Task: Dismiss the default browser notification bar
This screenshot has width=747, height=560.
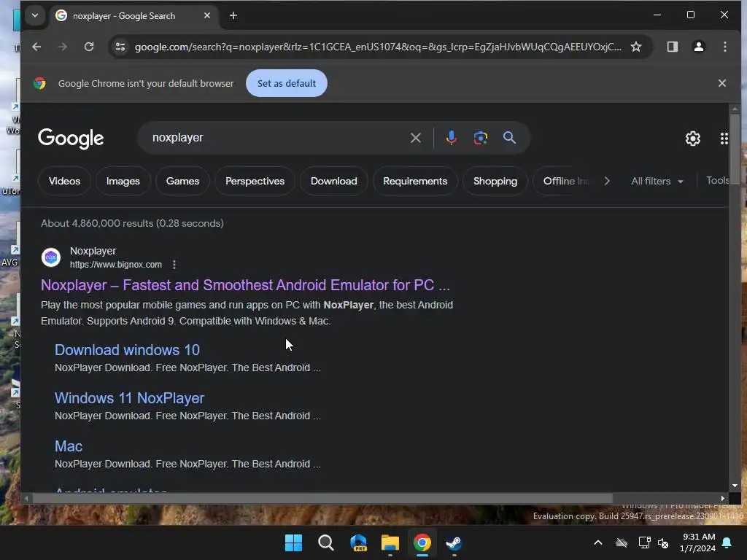Action: (x=721, y=83)
